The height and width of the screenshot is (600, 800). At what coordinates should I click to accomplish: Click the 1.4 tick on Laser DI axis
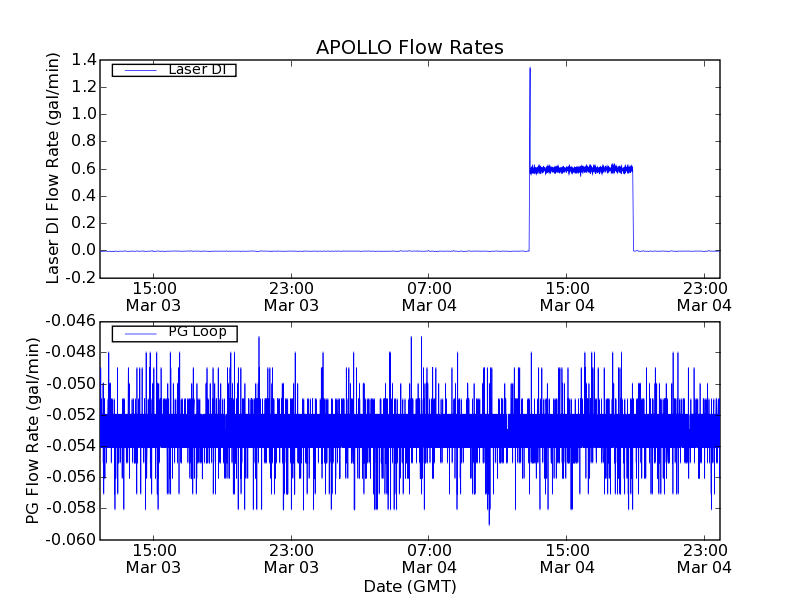pyautogui.click(x=84, y=60)
